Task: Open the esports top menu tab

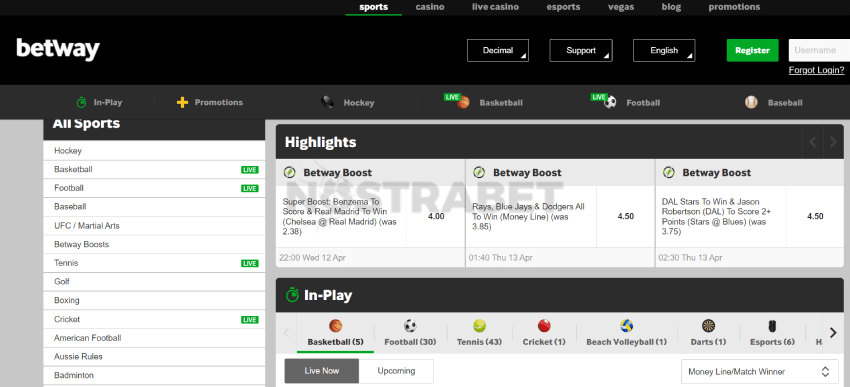Action: pyautogui.click(x=563, y=7)
